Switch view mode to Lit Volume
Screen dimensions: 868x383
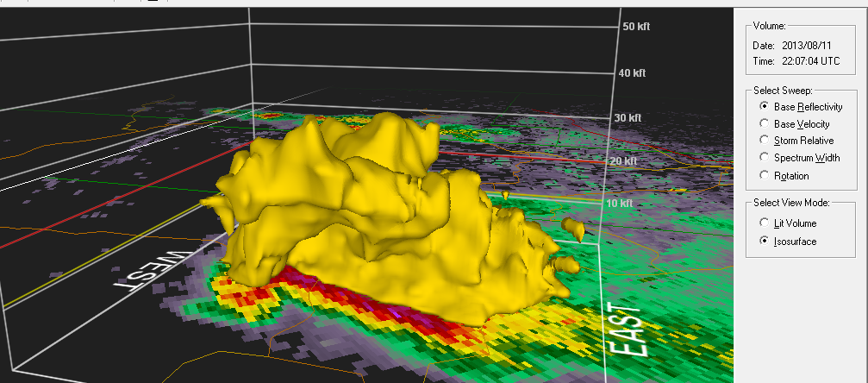pos(789,223)
